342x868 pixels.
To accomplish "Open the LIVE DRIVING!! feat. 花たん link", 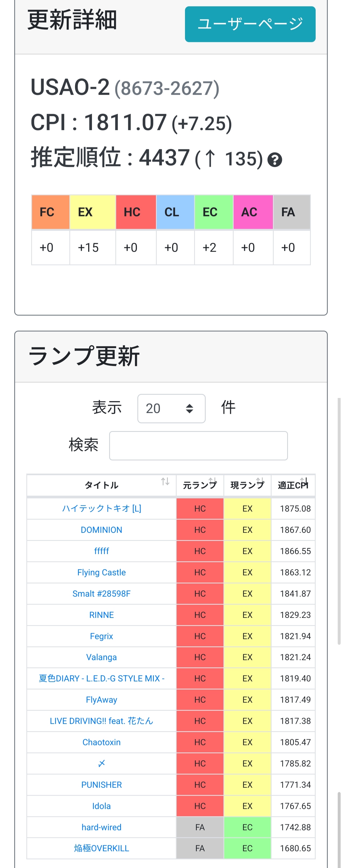I will coord(101,721).
